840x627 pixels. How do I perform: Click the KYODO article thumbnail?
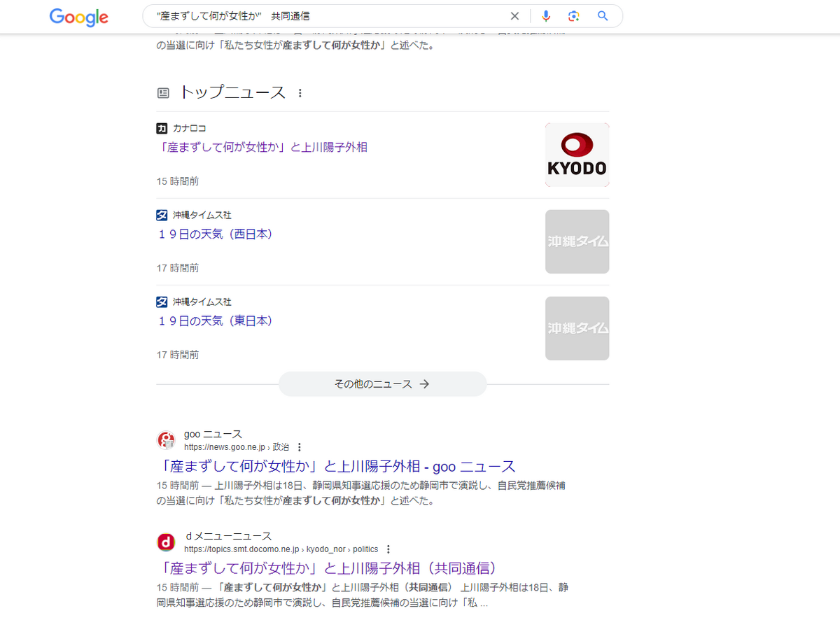[577, 155]
